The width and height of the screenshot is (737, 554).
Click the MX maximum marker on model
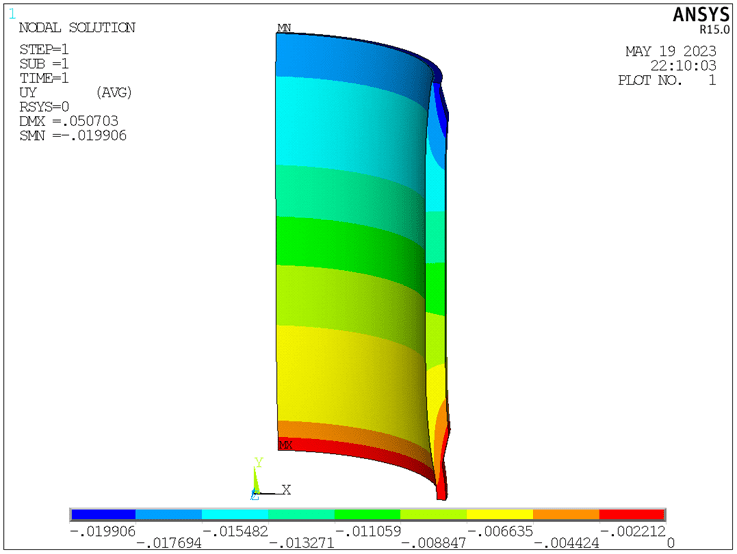click(x=286, y=444)
